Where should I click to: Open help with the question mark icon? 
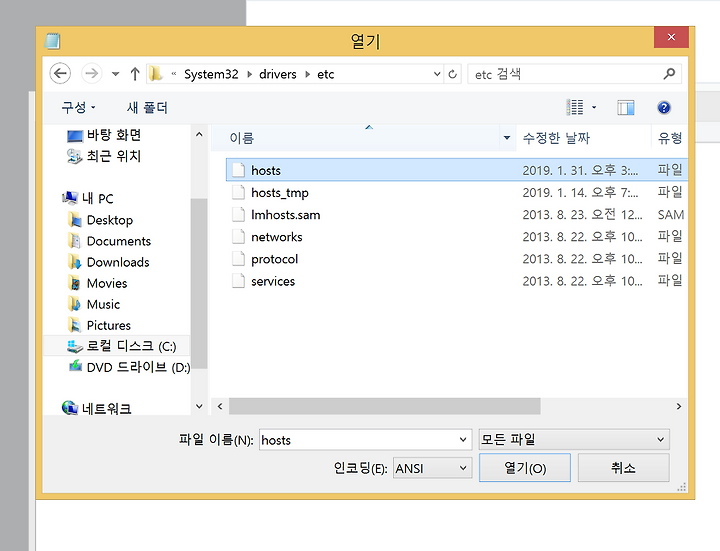pyautogui.click(x=664, y=107)
